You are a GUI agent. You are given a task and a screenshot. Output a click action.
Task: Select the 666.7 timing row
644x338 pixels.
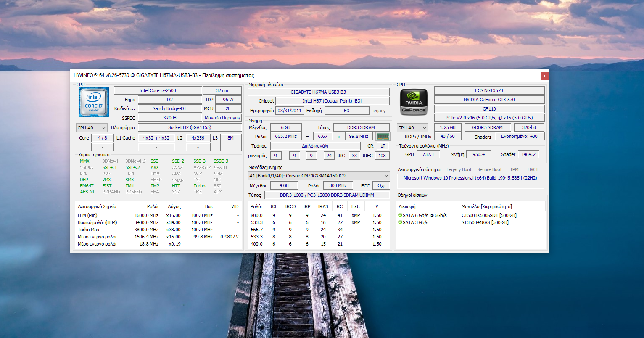(319, 230)
